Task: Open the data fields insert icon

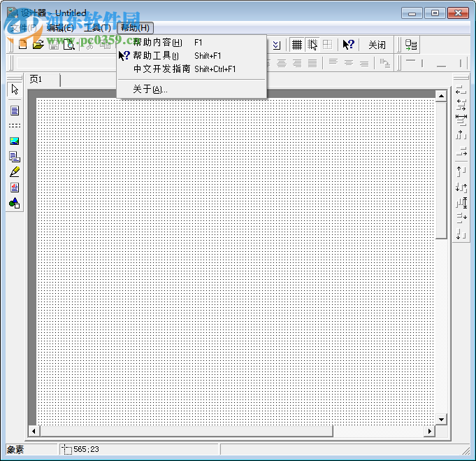Action: coord(411,45)
